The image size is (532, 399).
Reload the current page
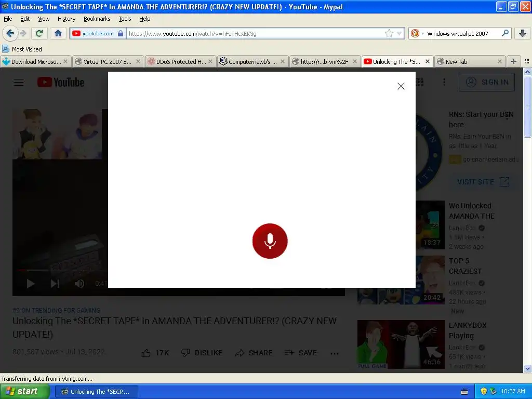39,33
